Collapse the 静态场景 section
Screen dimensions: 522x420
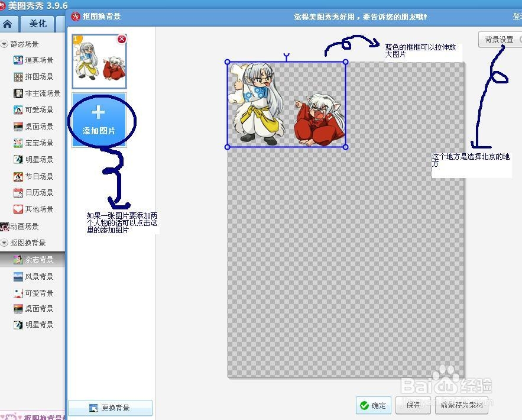[4, 44]
